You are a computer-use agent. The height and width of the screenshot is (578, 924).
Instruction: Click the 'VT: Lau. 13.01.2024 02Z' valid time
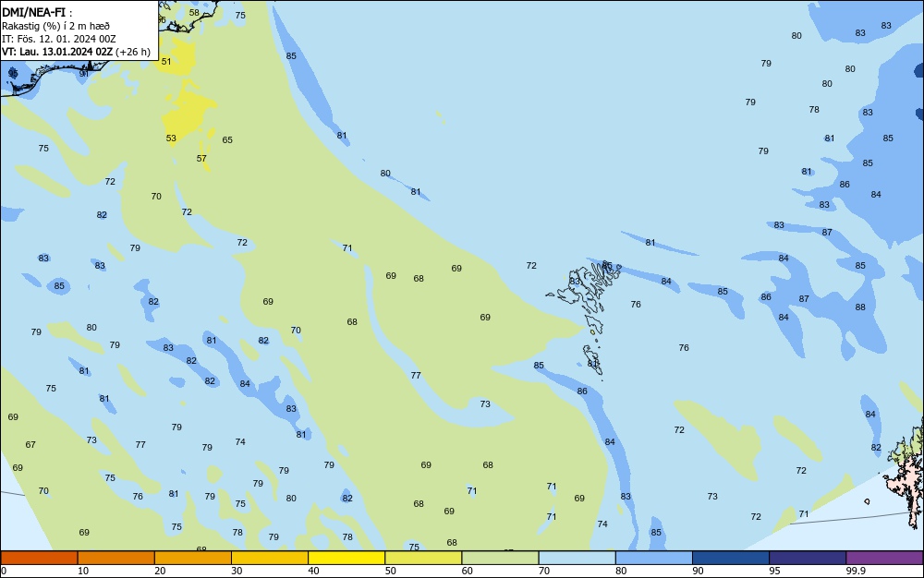56,52
